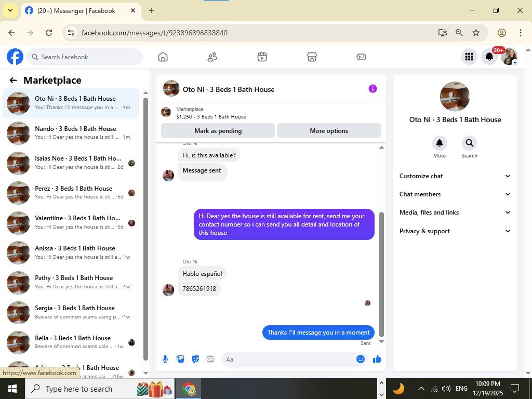Image resolution: width=532 pixels, height=399 pixels.
Task: Open Chrome three-dot menu
Action: [x=521, y=33]
